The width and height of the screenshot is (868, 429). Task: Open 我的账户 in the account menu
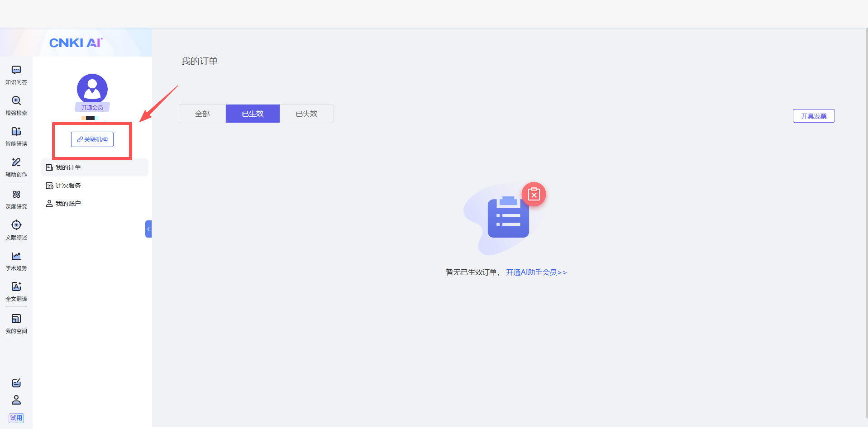click(68, 204)
